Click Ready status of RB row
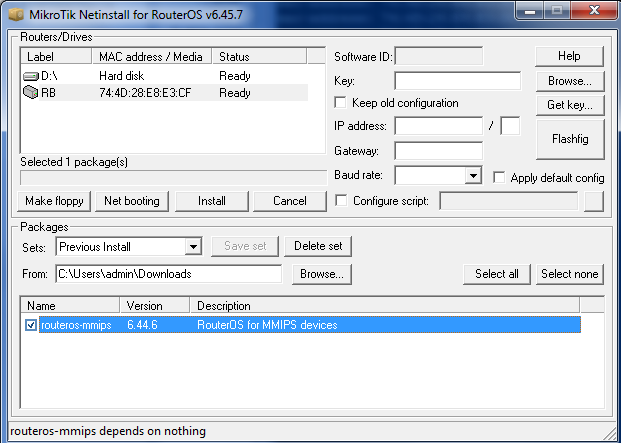Viewport: 621px width, 443px height. 235,93
